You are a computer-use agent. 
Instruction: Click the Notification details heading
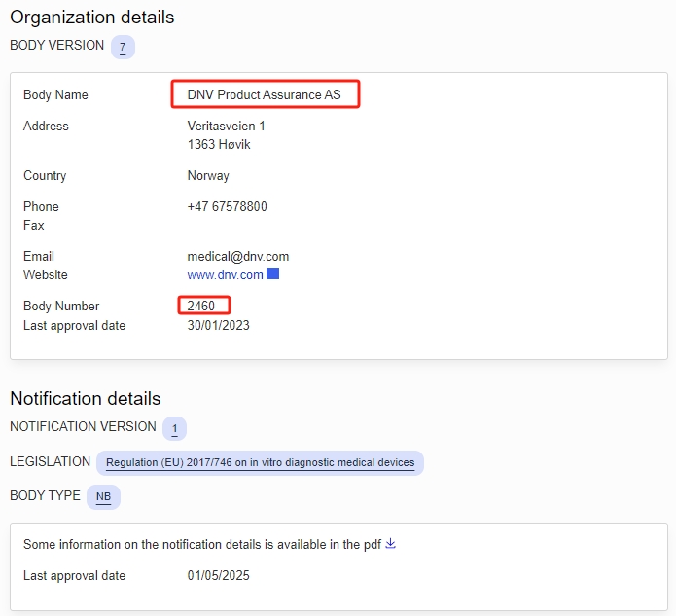86,398
